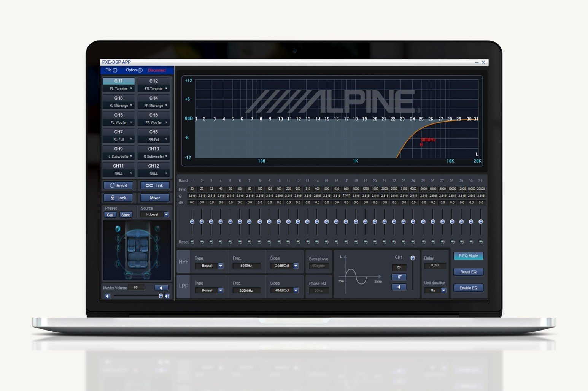Click the L low-pass marker on graph
The image size is (588, 391).
pos(477,154)
